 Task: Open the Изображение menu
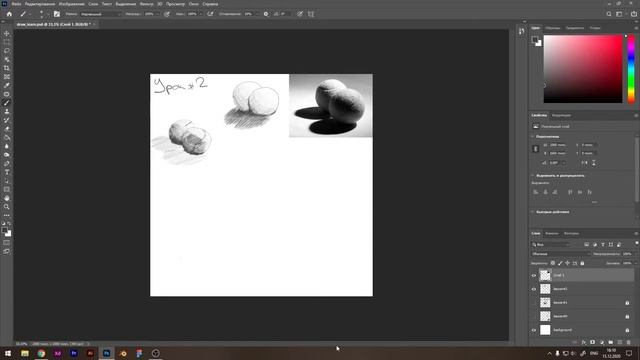point(71,4)
